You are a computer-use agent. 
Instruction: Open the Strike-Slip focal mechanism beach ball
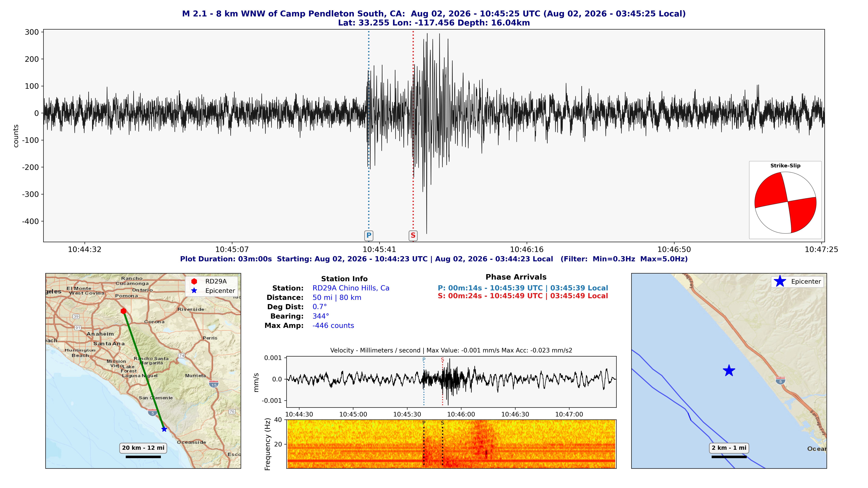coord(785,202)
